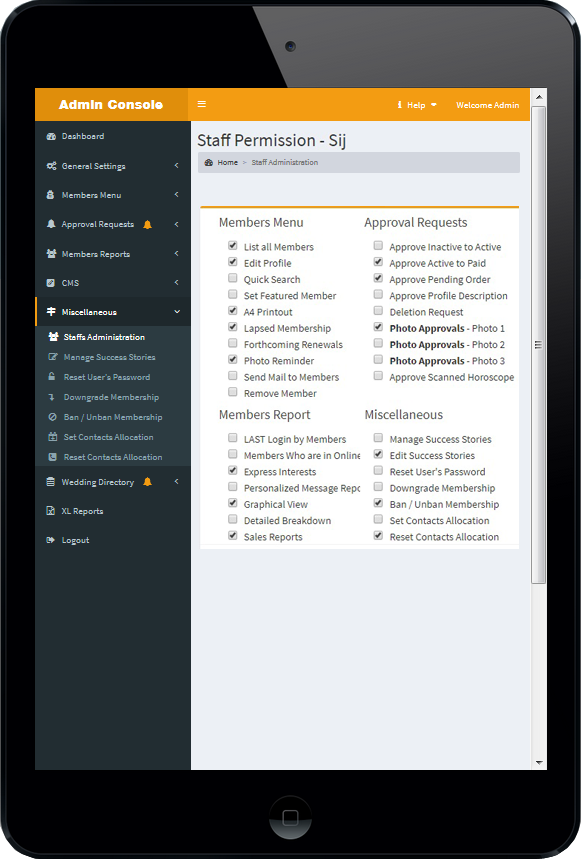Click the Dashboard icon in sidebar

(x=51, y=136)
